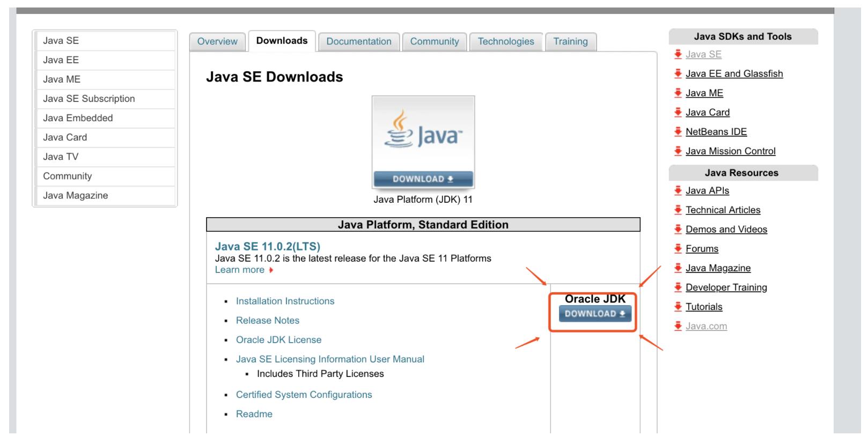Open Java ME in left sidebar
The height and width of the screenshot is (443, 868).
coord(106,79)
